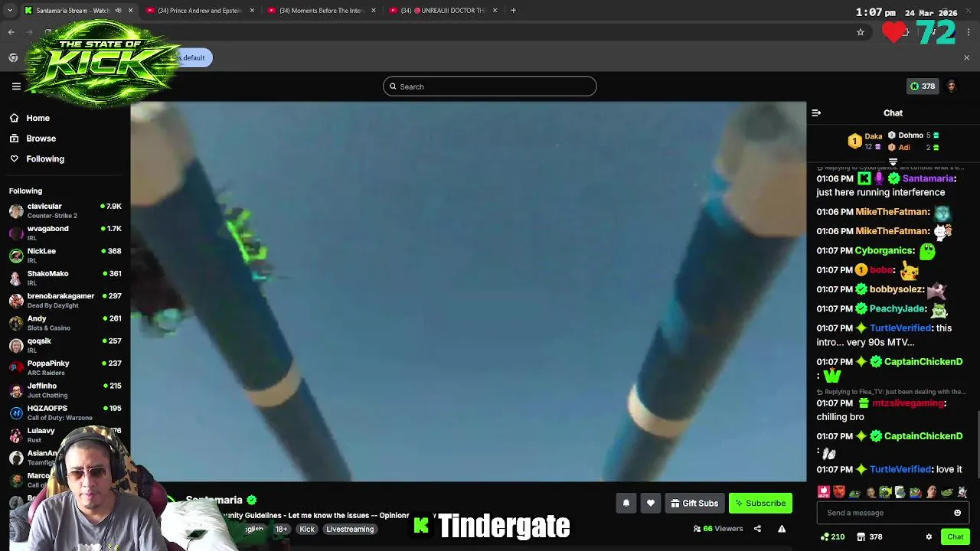The width and height of the screenshot is (980, 551).
Task: Report the stream with the warning triangle icon
Action: point(782,529)
